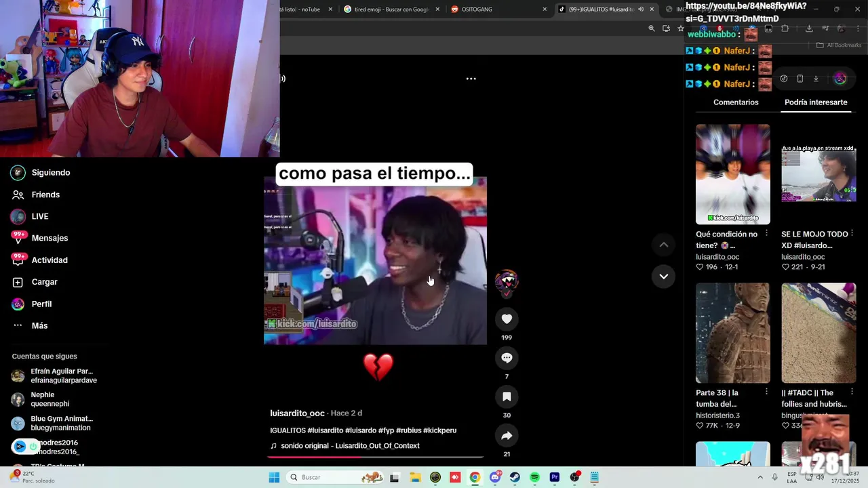
Task: Open followed account Efraín Aguilar Par...
Action: (54, 375)
